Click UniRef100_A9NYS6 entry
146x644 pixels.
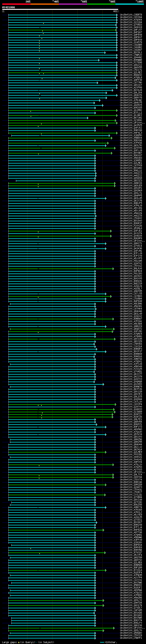pos(131,359)
